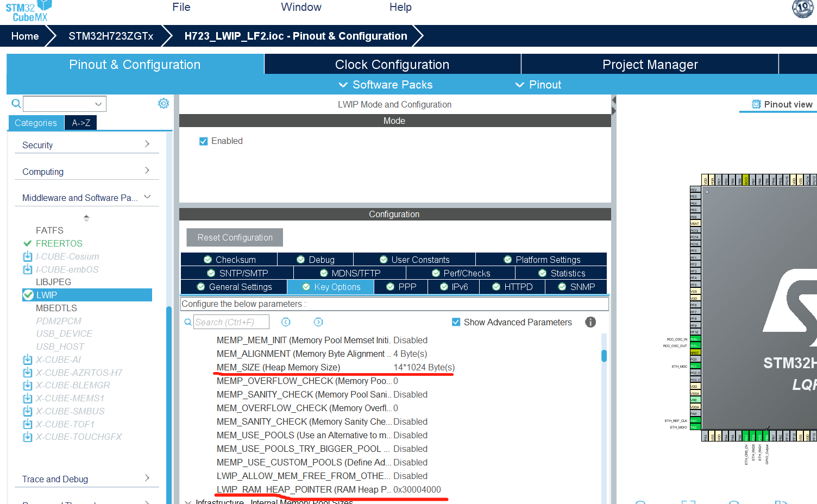The height and width of the screenshot is (504, 817).
Task: Click the green check icon beside LWIP
Action: (28, 295)
